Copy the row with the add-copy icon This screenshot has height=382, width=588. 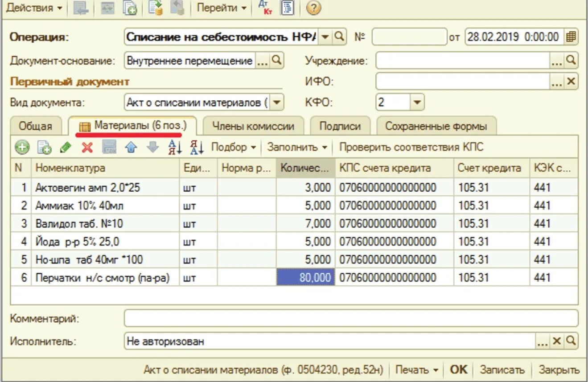[x=44, y=147]
